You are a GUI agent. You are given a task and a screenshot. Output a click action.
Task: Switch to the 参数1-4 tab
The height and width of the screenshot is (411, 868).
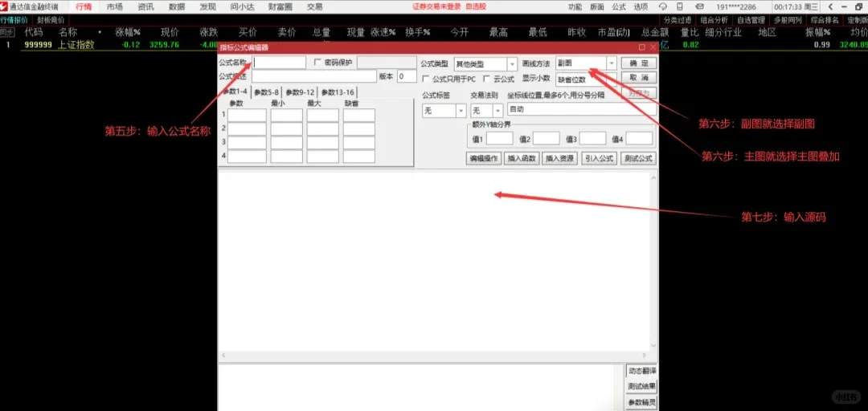(235, 92)
